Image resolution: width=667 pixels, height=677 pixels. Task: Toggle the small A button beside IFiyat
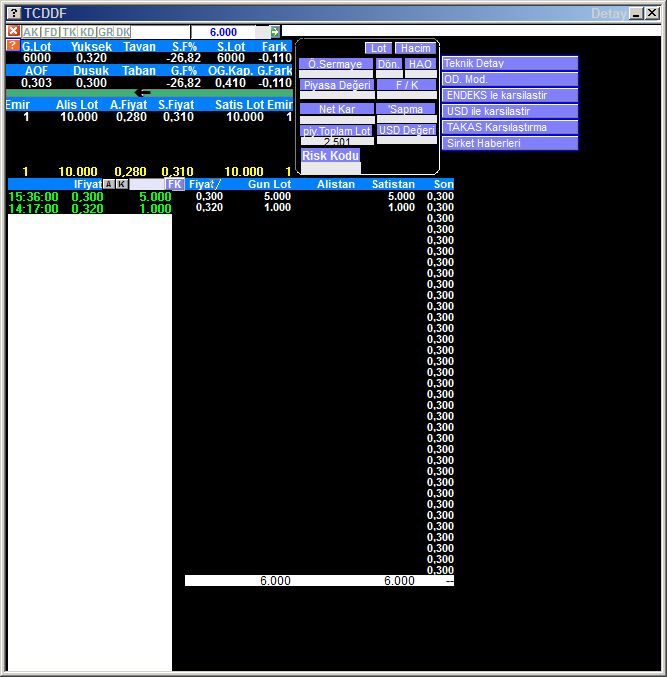coord(108,184)
